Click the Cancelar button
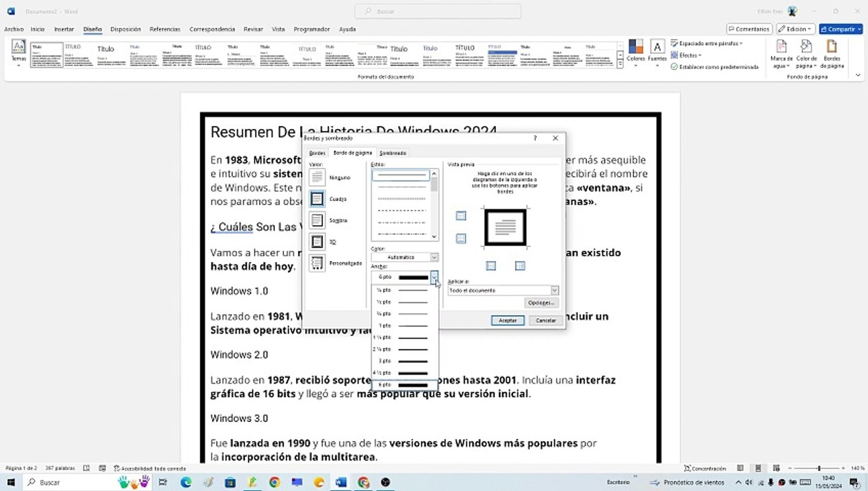 point(546,321)
